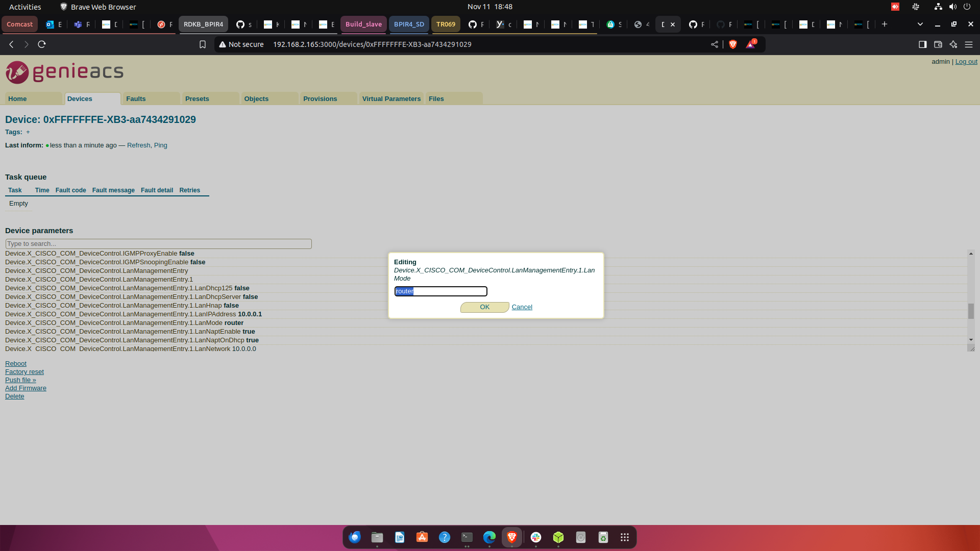Click the bookmark icon in address bar
980x551 pixels.
click(x=203, y=44)
